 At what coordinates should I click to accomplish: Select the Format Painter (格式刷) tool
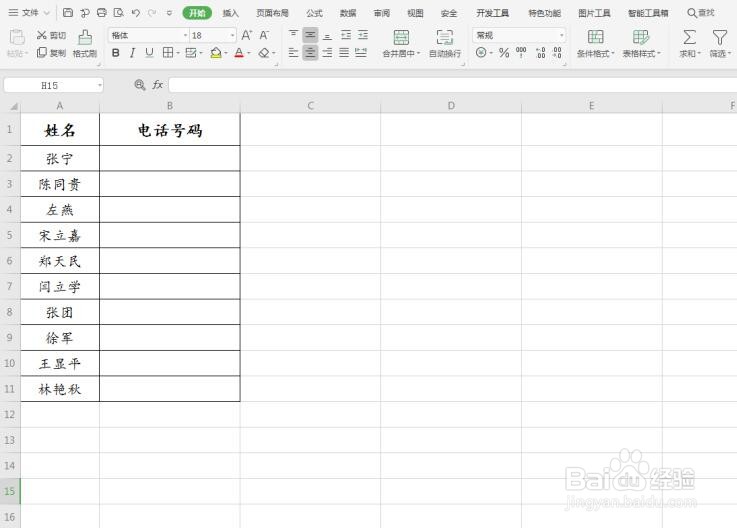click(x=85, y=44)
